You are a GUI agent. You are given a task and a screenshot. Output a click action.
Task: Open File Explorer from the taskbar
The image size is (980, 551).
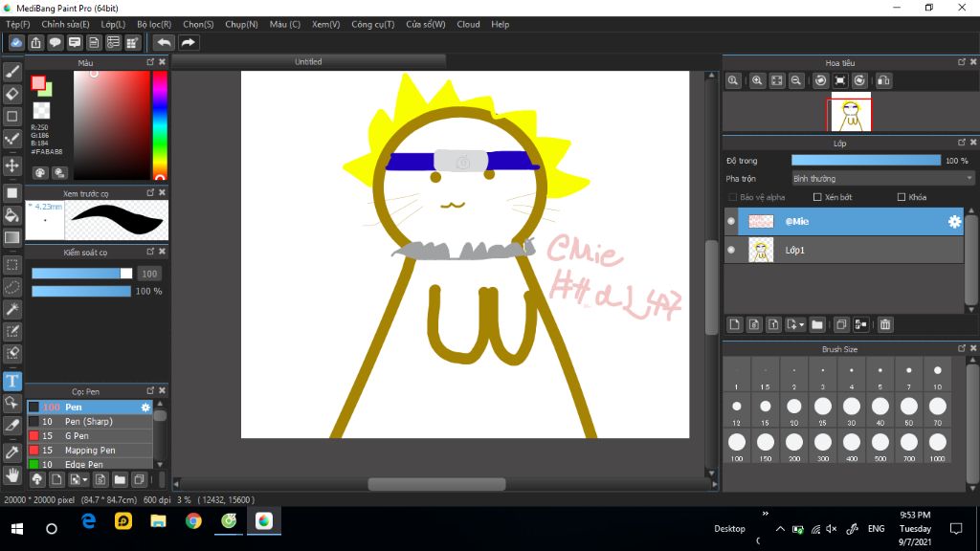point(158,521)
